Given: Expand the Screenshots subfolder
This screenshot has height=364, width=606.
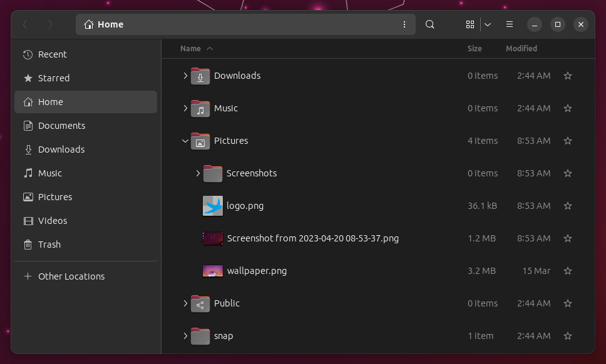Looking at the screenshot, I should 197,173.
